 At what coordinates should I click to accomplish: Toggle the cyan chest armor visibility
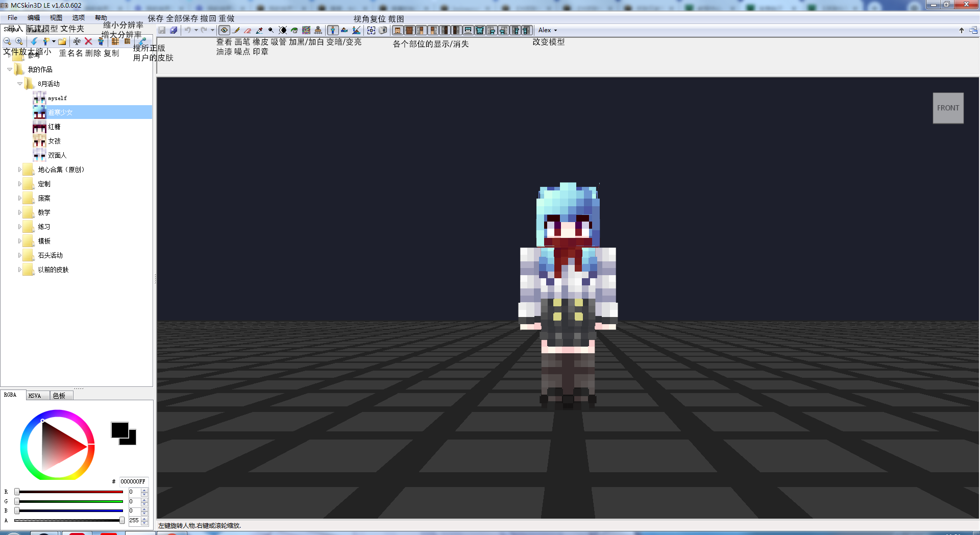480,30
